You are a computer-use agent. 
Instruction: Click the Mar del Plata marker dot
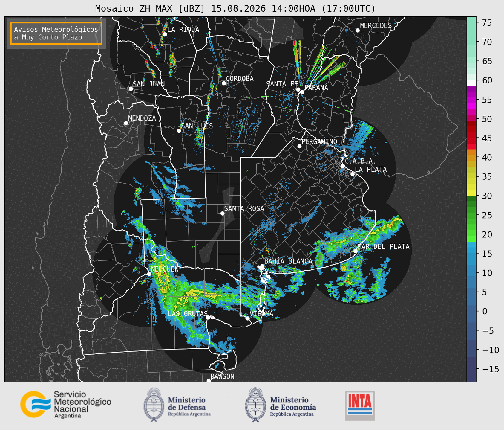(x=356, y=251)
